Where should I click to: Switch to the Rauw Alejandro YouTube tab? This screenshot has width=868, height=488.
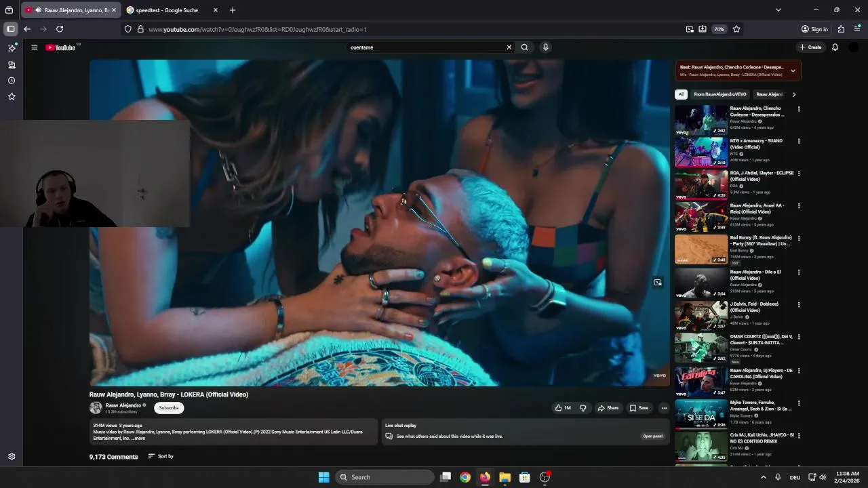click(77, 10)
